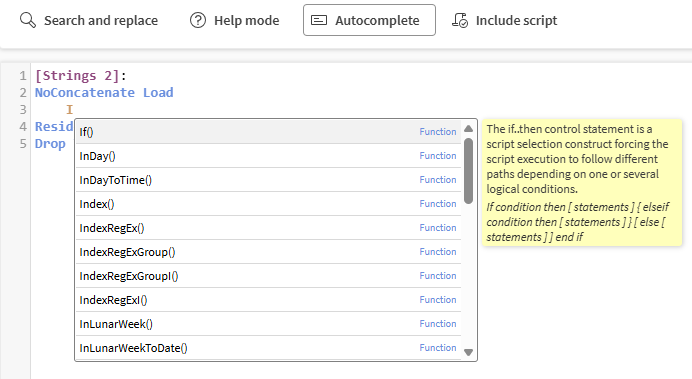Open Search and replace
The width and height of the screenshot is (692, 379).
pyautogui.click(x=89, y=20)
